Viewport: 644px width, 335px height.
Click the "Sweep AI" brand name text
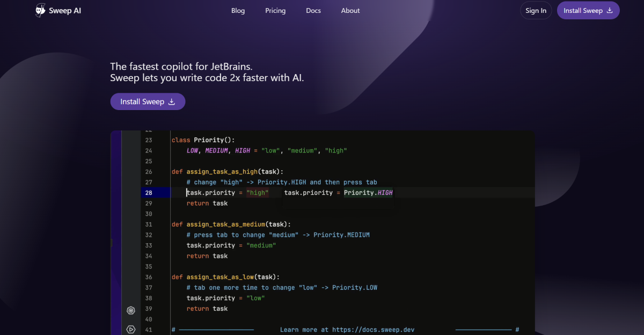pyautogui.click(x=66, y=11)
